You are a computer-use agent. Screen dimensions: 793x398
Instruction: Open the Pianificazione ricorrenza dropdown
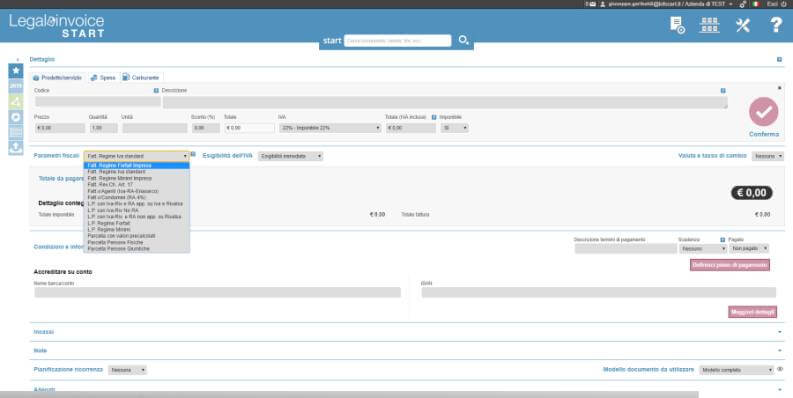pos(127,370)
